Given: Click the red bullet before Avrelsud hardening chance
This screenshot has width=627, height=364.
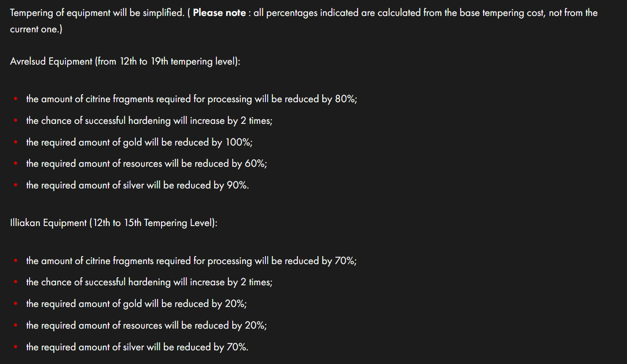Looking at the screenshot, I should pyautogui.click(x=15, y=121).
